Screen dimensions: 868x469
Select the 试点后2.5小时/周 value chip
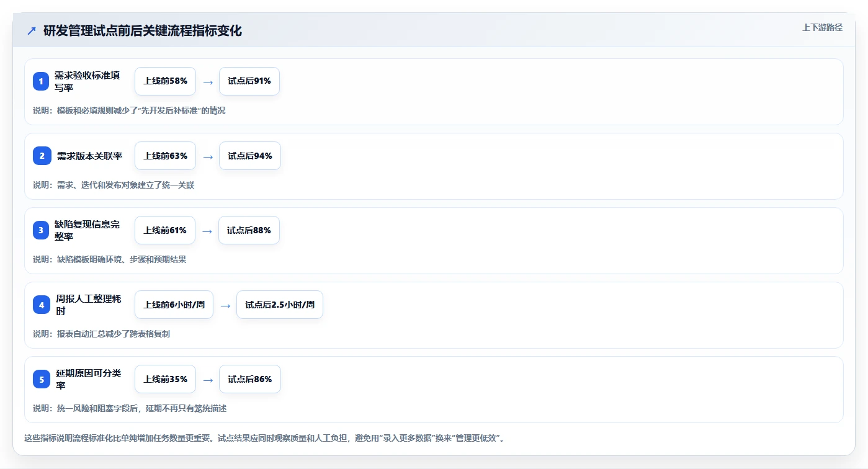pyautogui.click(x=280, y=305)
